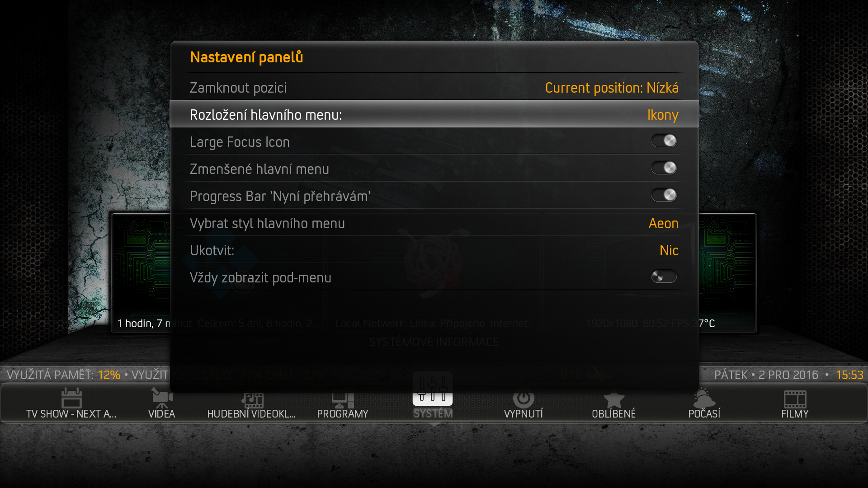Select the Programy icon in menu bar
This screenshot has width=868, height=488.
click(343, 399)
